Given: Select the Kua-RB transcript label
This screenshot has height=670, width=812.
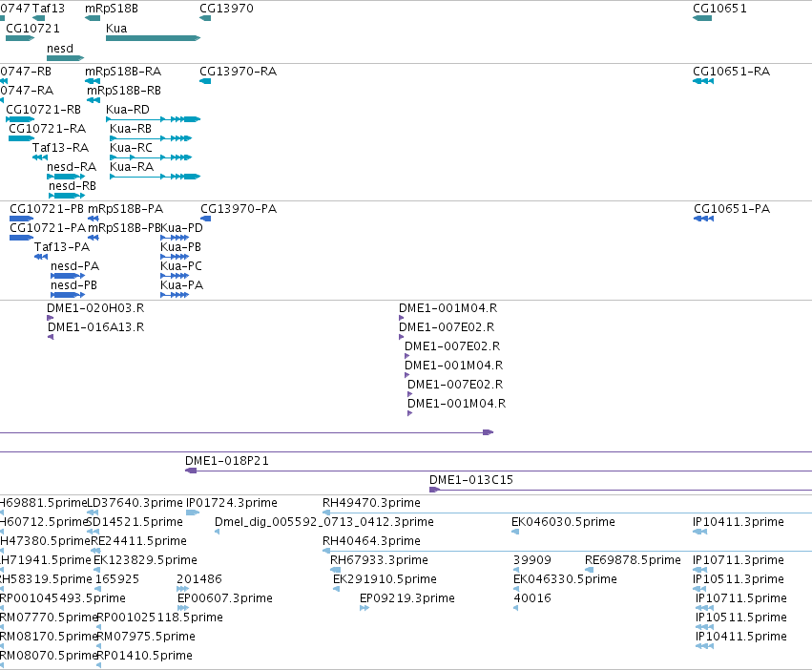Looking at the screenshot, I should point(131,129).
